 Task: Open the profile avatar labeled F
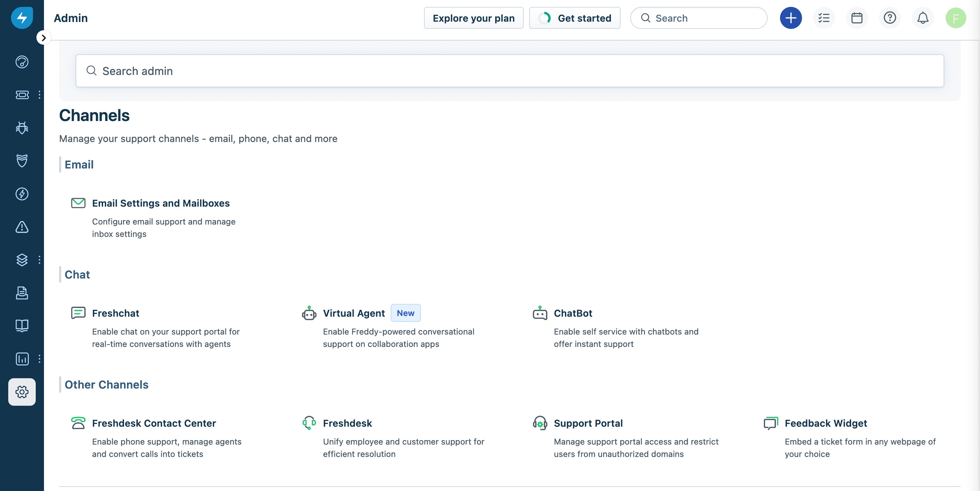[956, 18]
